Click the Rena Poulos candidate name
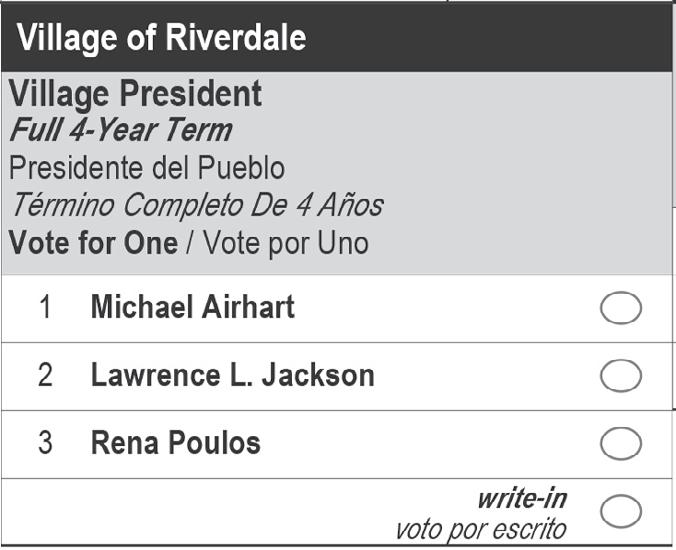Image resolution: width=676 pixels, height=550 pixels. point(175,442)
